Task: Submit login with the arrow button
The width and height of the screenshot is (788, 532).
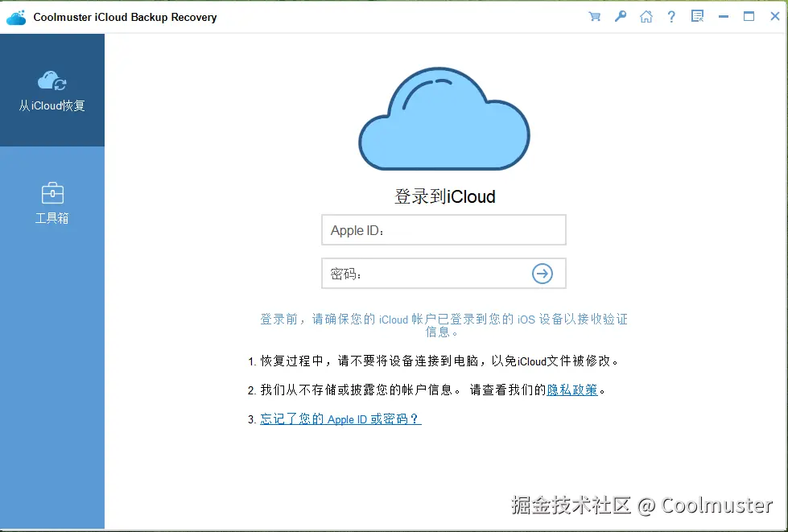Action: (543, 274)
